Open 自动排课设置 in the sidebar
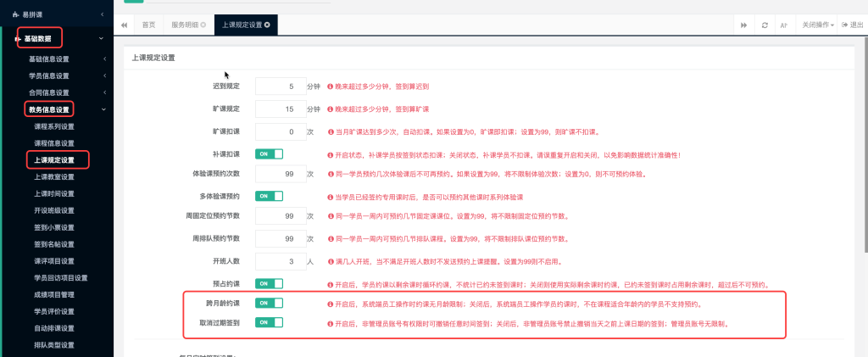The width and height of the screenshot is (868, 357). 54,328
